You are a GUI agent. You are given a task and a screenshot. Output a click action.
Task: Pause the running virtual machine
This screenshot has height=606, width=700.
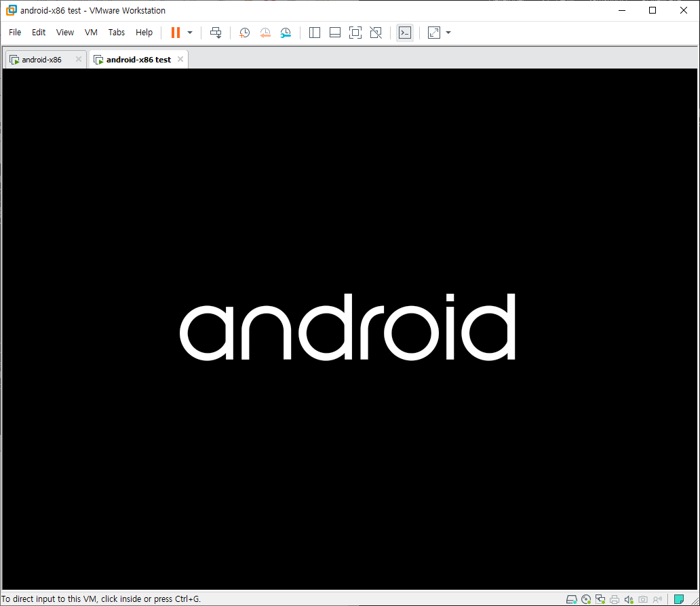click(x=176, y=33)
